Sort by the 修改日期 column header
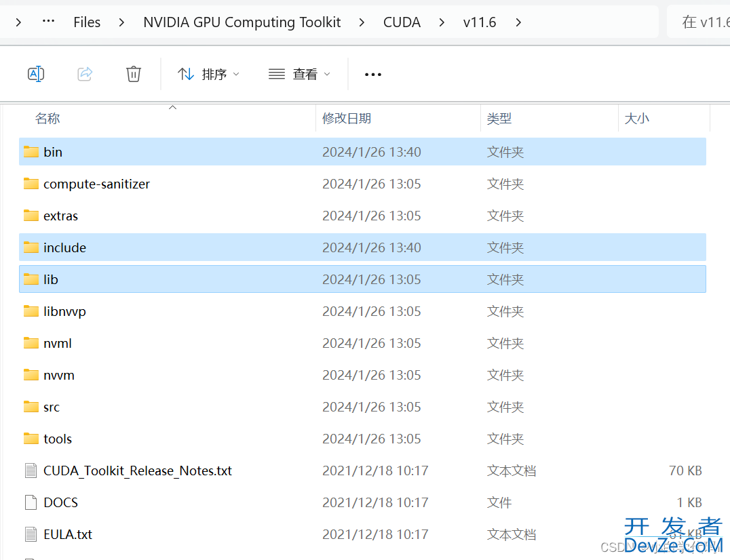 tap(347, 119)
